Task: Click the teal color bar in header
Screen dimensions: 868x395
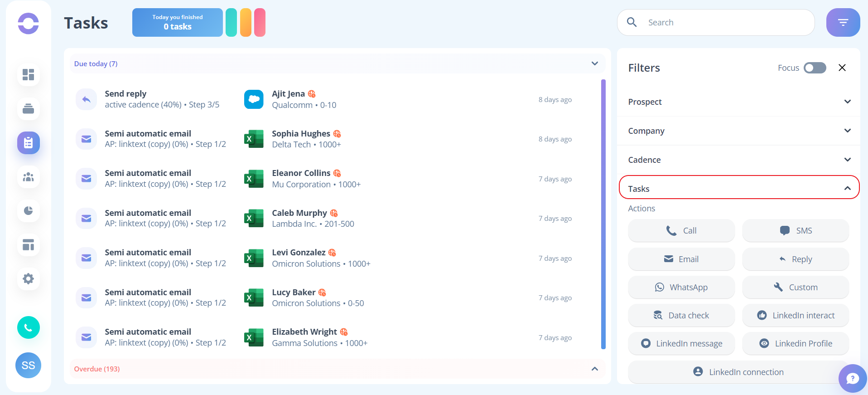Action: pos(231,22)
